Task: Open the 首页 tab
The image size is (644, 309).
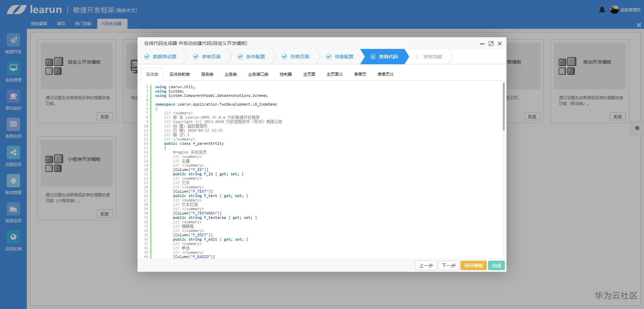Action: 61,24
